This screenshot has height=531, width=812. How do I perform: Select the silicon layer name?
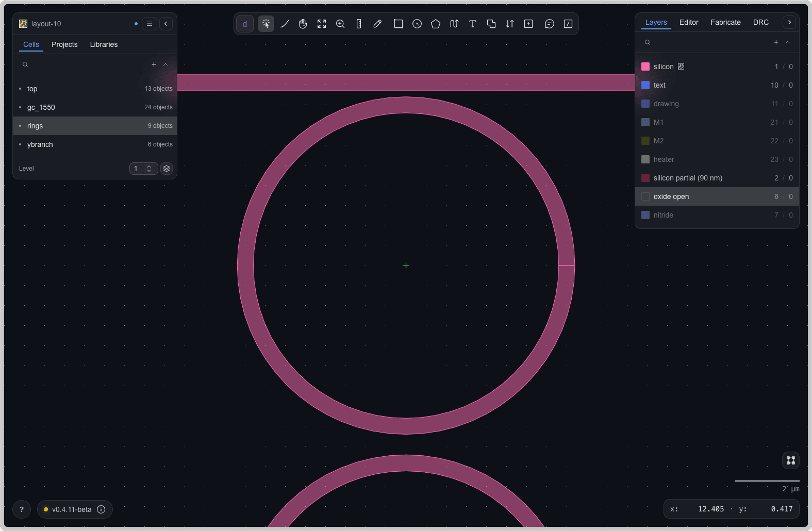click(x=664, y=67)
